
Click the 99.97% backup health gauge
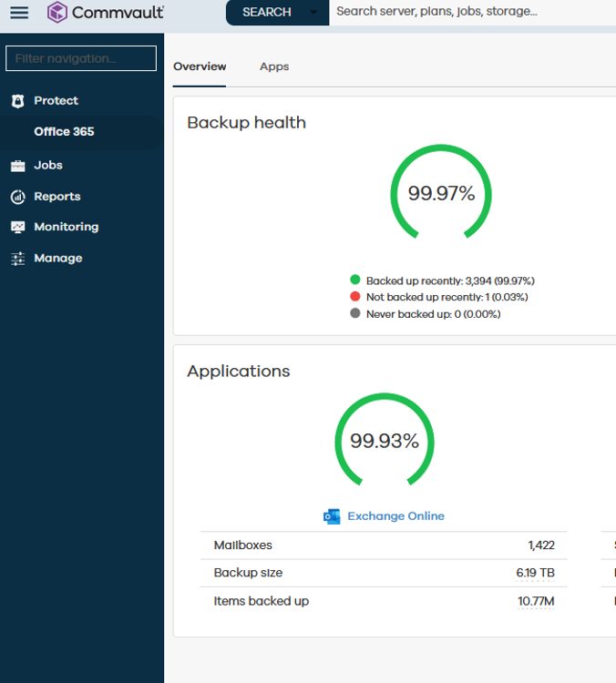(441, 192)
